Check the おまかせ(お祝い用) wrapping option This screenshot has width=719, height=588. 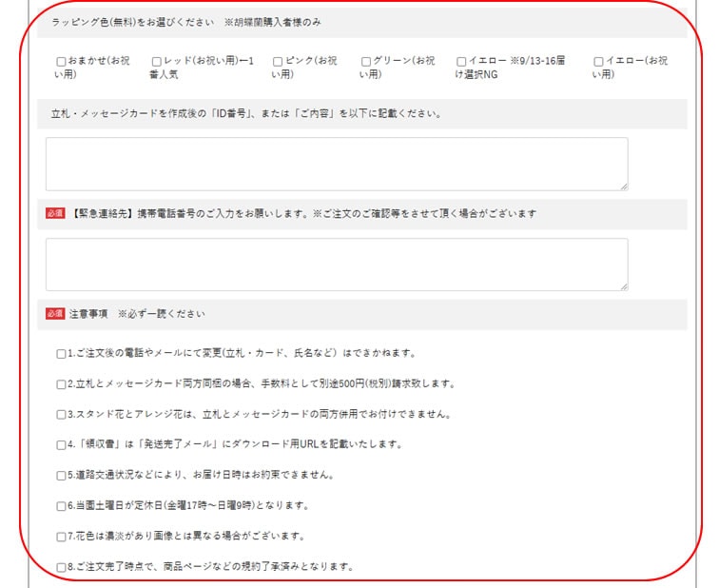point(62,62)
